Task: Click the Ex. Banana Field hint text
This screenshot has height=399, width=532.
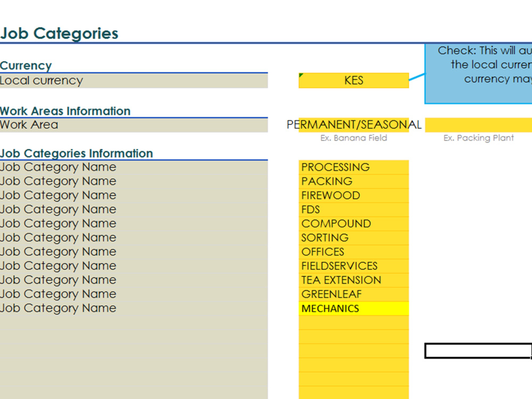Action: point(354,138)
